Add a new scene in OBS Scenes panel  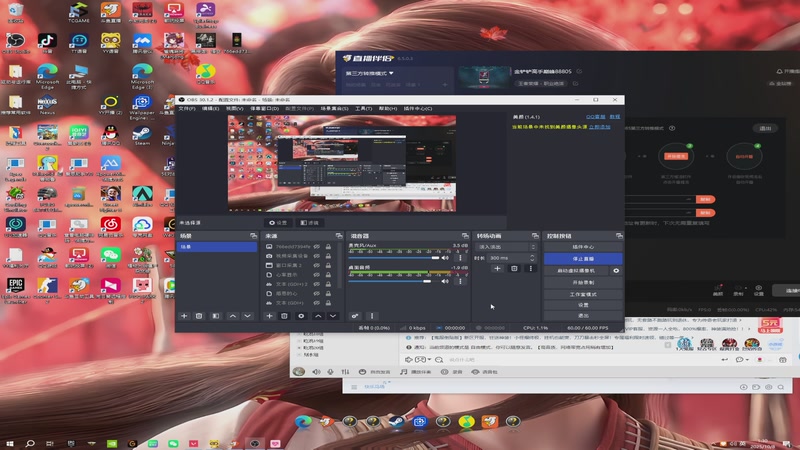click(184, 316)
